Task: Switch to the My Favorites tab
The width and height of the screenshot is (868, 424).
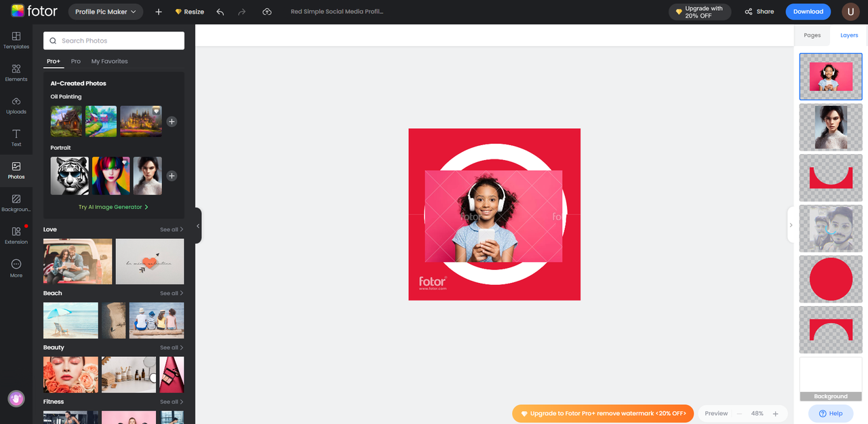Action: (110, 61)
